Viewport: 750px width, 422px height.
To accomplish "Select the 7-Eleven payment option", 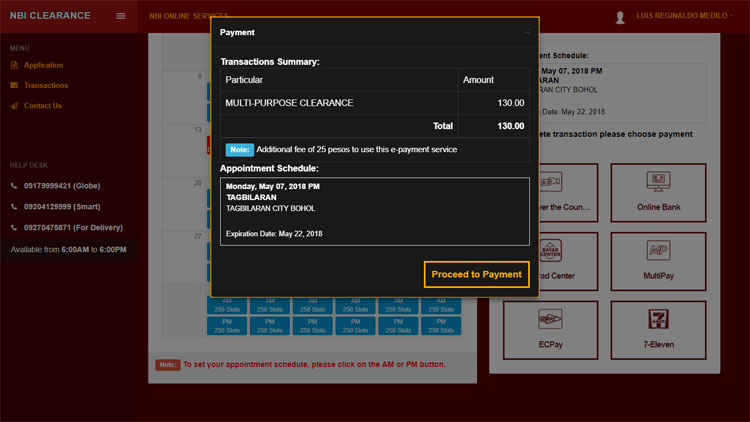I will click(x=658, y=330).
